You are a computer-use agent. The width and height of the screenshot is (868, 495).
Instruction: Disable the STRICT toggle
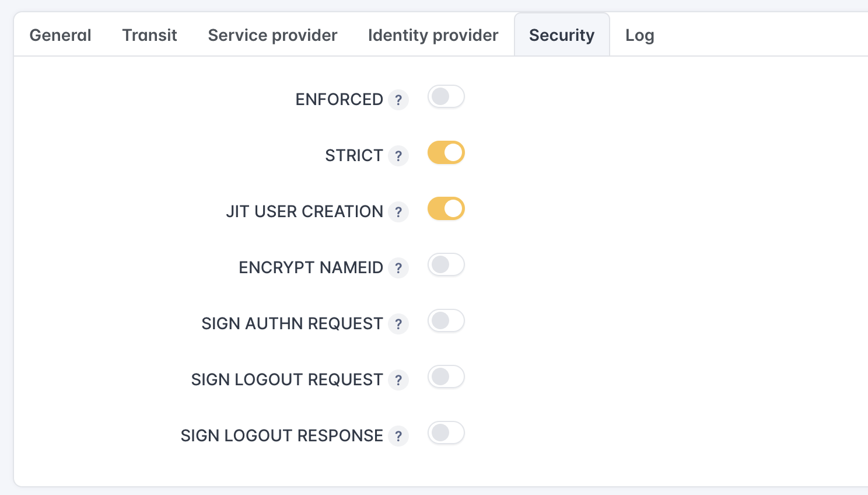tap(446, 153)
